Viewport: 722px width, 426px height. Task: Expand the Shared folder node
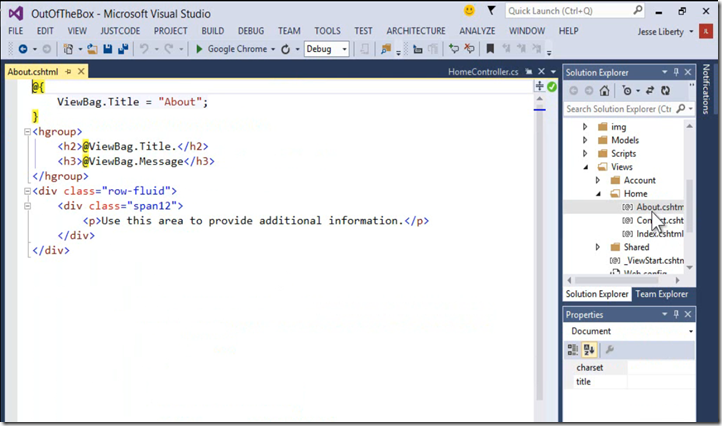coord(598,247)
